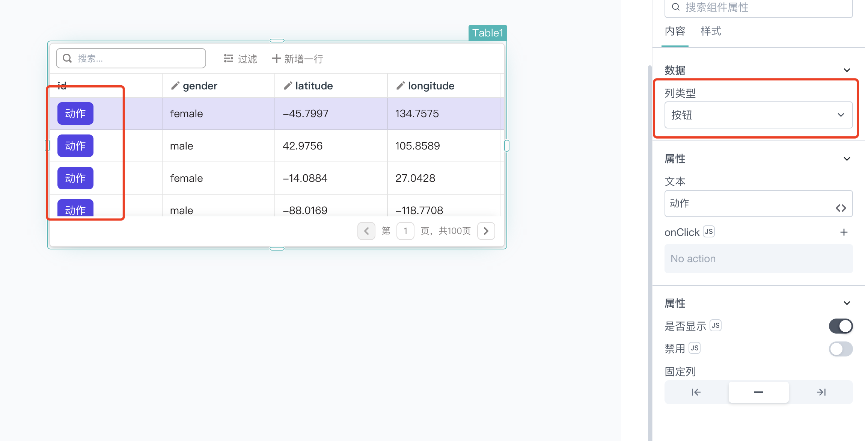The height and width of the screenshot is (441, 868).
Task: Click the id column header
Action: click(106, 86)
